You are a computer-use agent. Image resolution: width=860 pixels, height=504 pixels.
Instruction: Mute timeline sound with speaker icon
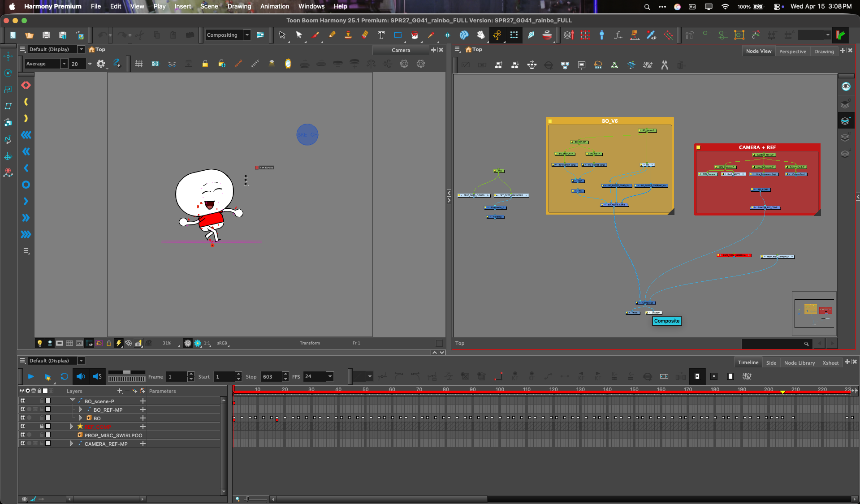(81, 377)
